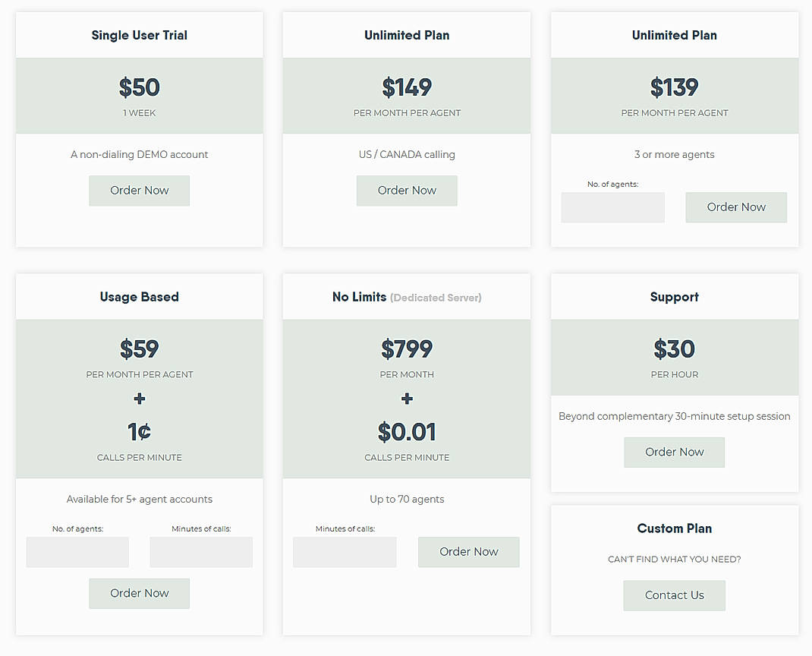This screenshot has width=812, height=656.
Task: Order the $149 Unlimited Plan
Action: click(x=407, y=191)
